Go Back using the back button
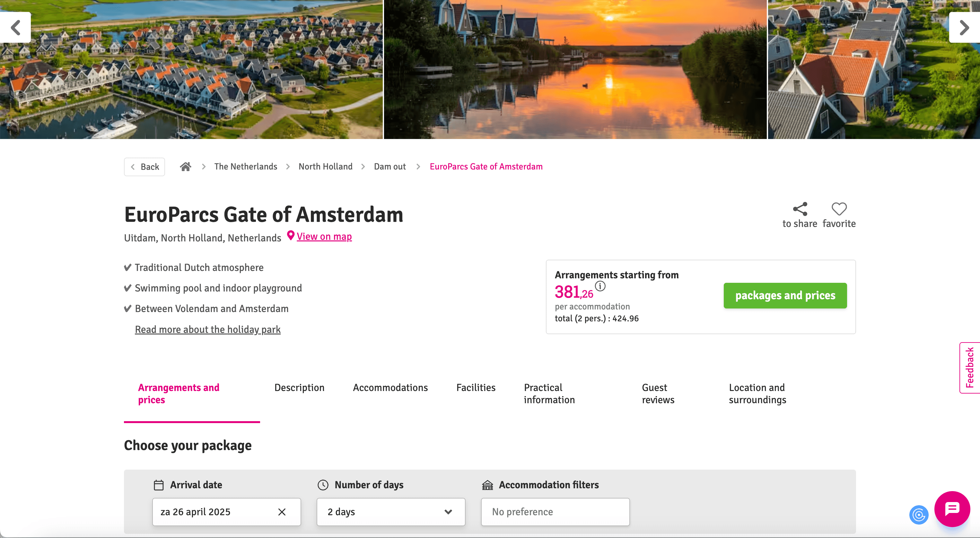The width and height of the screenshot is (980, 538). [144, 167]
